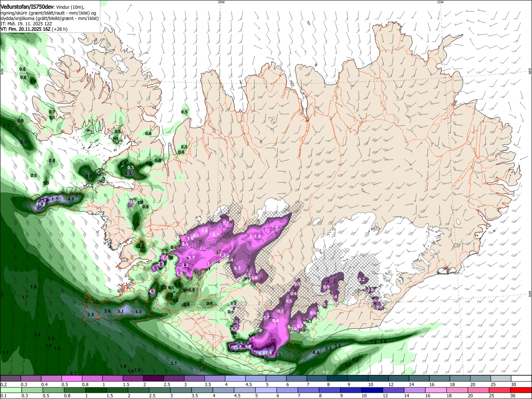Select the bright pink 0.5 snow scale swatch
The width and height of the screenshot is (532, 399).
pos(71,379)
